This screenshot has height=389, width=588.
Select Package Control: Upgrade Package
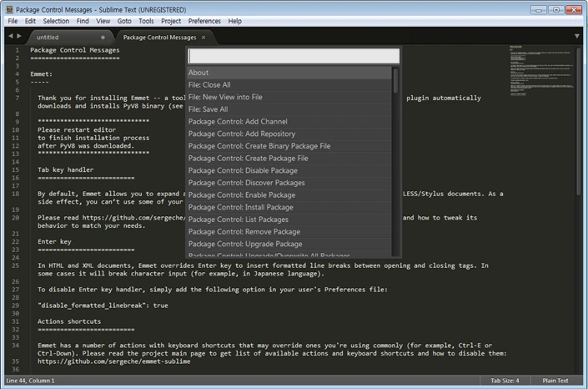click(289, 244)
